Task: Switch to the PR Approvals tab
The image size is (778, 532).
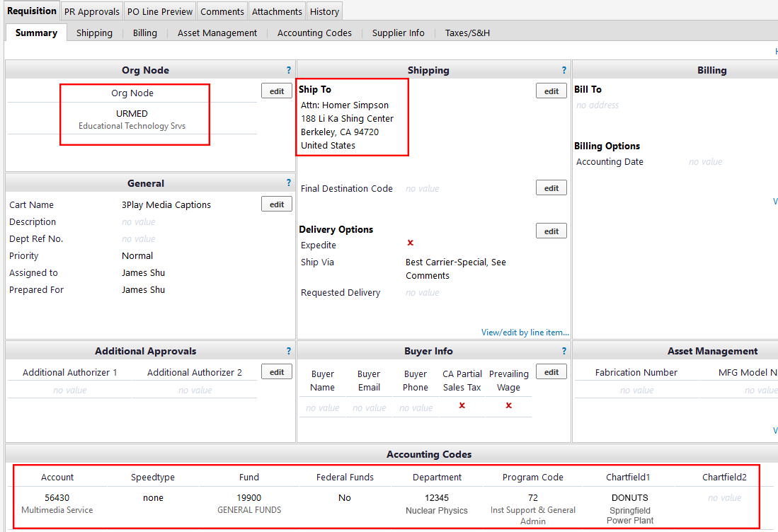Action: [x=92, y=11]
